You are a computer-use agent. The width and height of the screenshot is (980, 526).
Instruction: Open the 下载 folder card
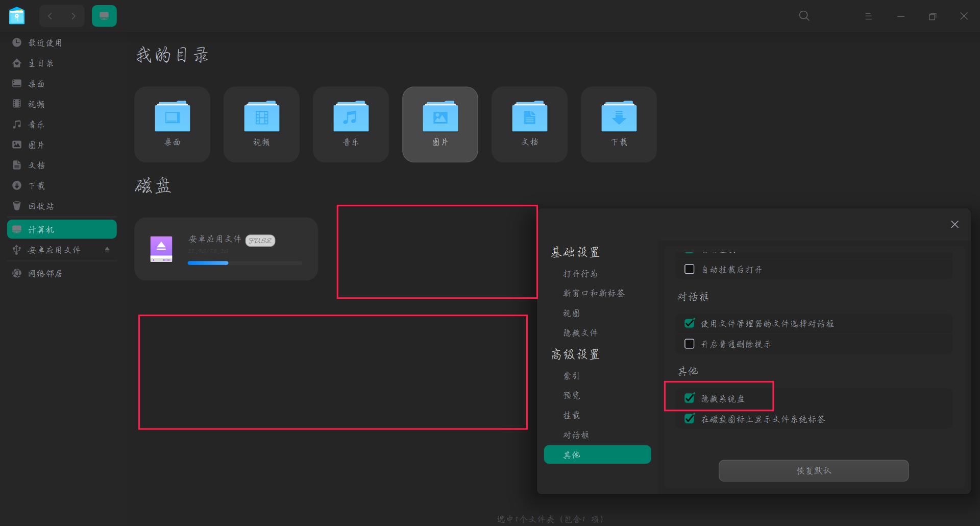pos(619,124)
